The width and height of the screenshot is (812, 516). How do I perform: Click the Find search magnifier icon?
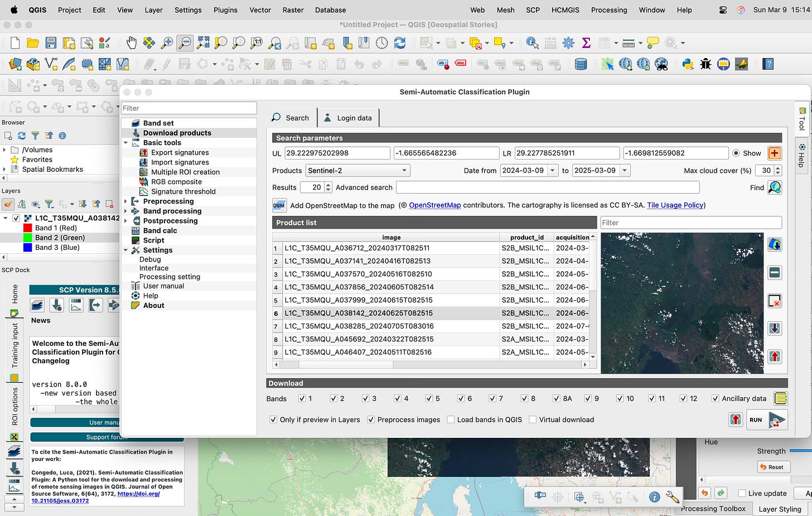tap(774, 187)
